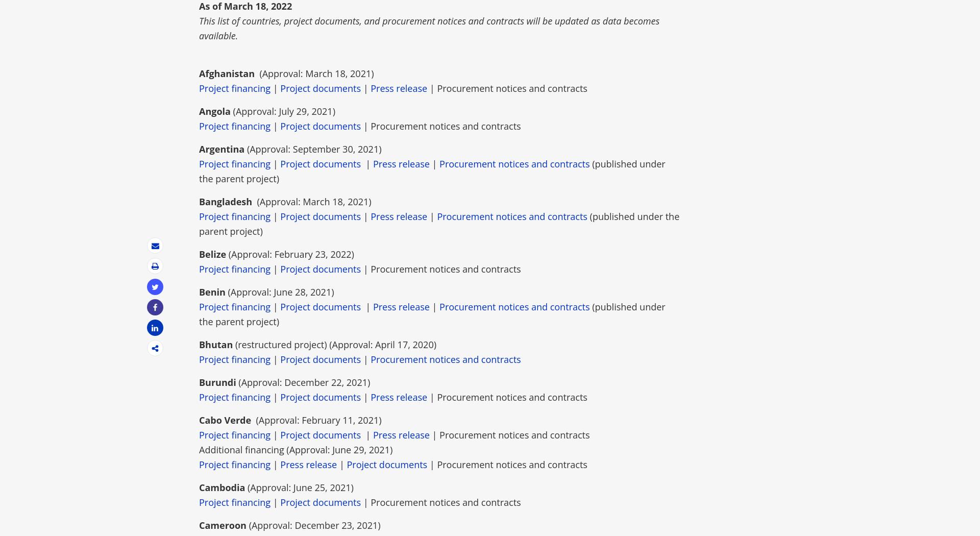Open Burundi Project documents link
Viewport: 980px width, 536px height.
(x=321, y=397)
